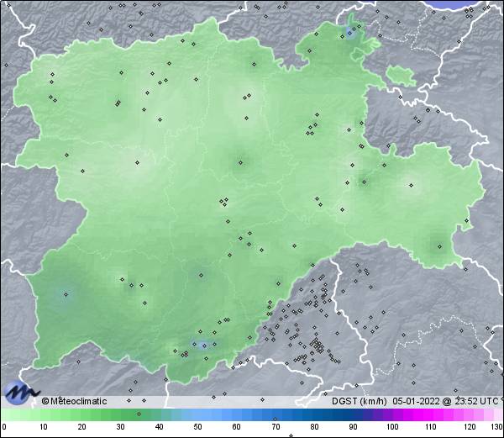This screenshot has height=438, width=504.
Task: Click the scale value 10
Action: point(44,427)
